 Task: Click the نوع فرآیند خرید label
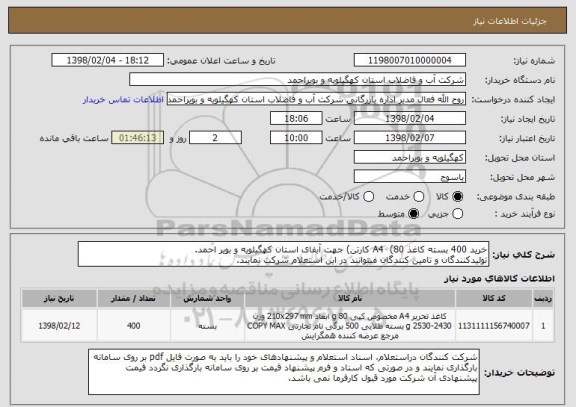pos(525,214)
